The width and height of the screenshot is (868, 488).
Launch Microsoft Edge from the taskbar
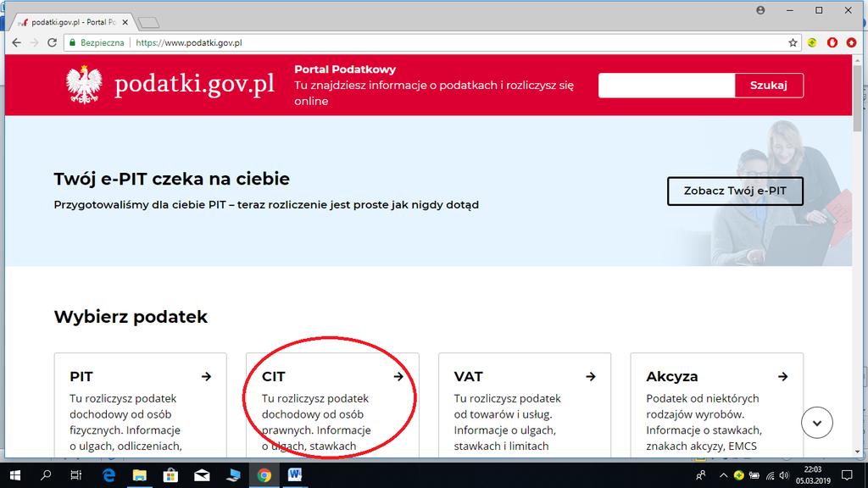[x=108, y=475]
